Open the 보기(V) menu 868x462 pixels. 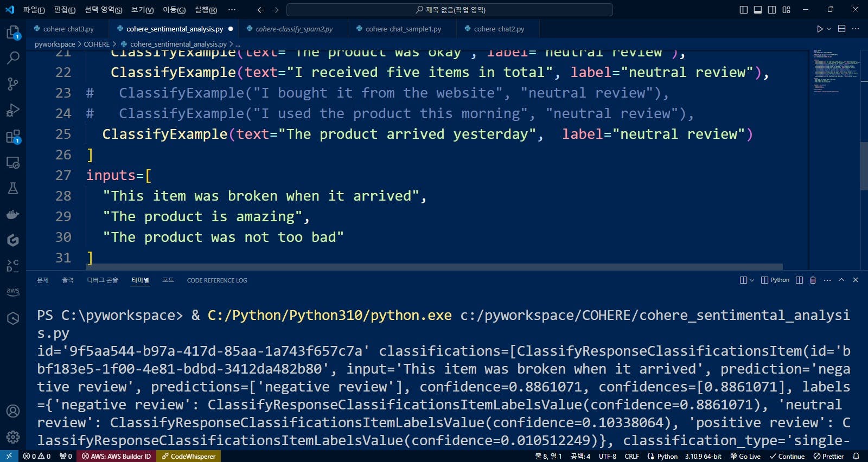pyautogui.click(x=142, y=10)
